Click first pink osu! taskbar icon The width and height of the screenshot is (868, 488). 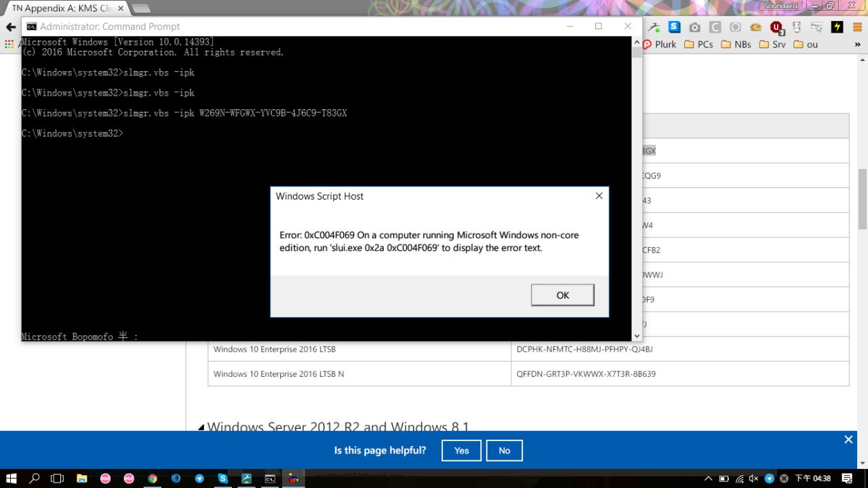point(106,478)
